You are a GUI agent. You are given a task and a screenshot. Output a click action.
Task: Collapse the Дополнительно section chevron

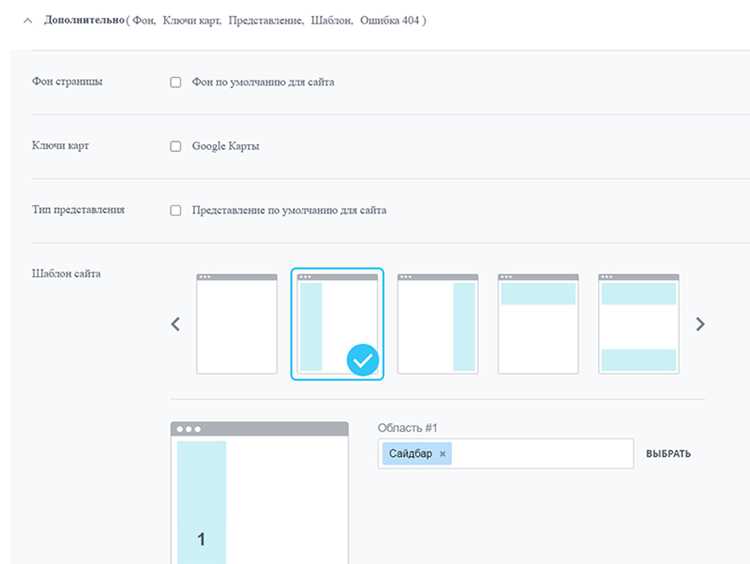click(28, 21)
